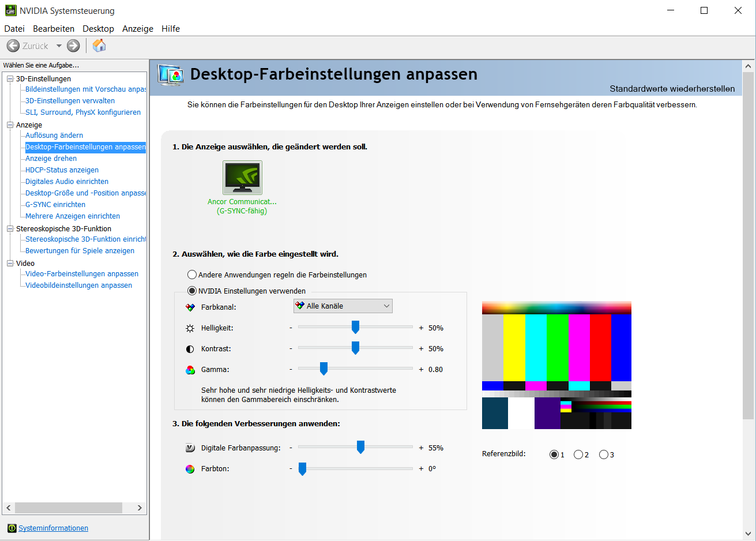This screenshot has width=756, height=541.
Task: Open Video-Farbeinstellungen anpassen
Action: point(82,274)
